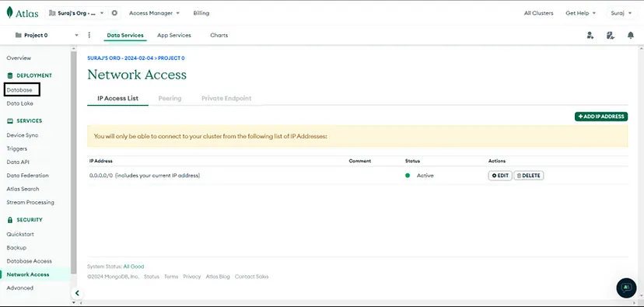The height and width of the screenshot is (307, 644).
Task: Open organization settings gear icon
Action: pos(114,13)
